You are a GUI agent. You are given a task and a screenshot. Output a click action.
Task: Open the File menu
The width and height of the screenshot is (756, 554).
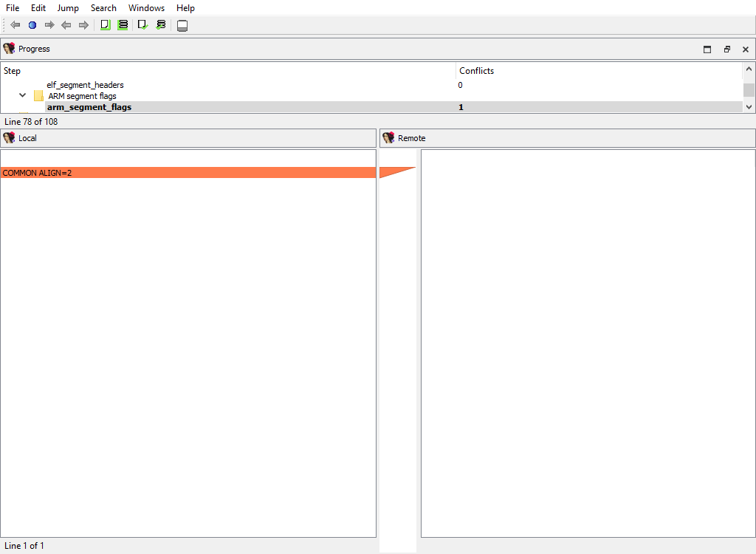pyautogui.click(x=13, y=8)
